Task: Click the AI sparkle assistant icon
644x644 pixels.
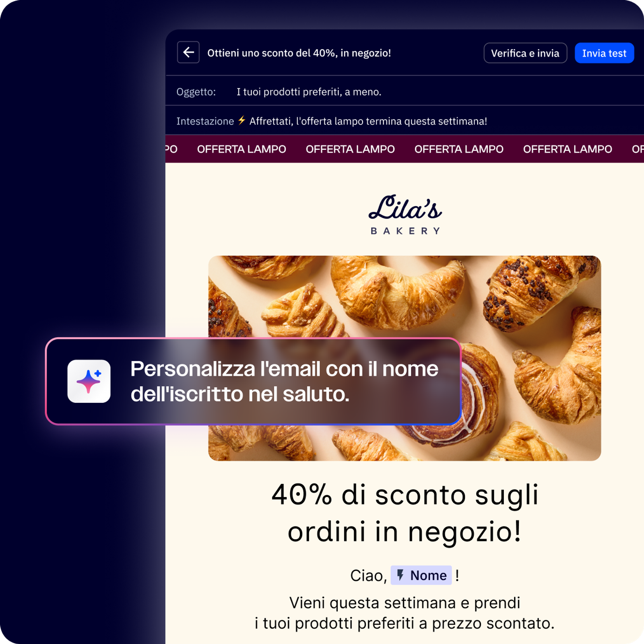Action: coord(89,381)
